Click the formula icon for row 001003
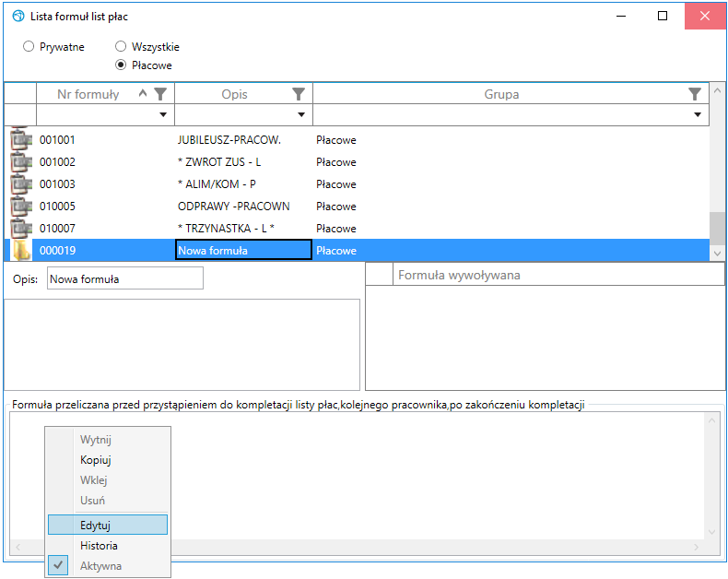Image resolution: width=728 pixels, height=579 pixels. point(21,184)
